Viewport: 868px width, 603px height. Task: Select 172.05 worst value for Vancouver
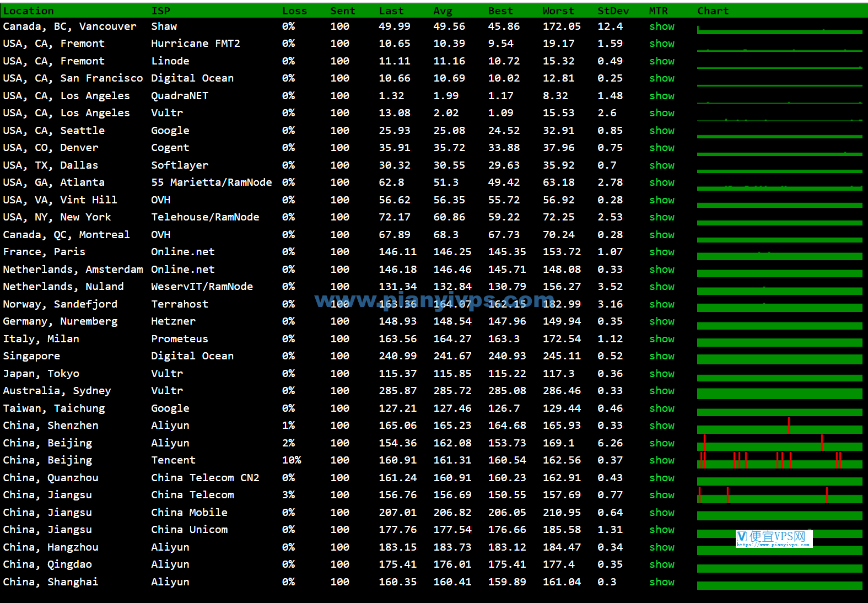pyautogui.click(x=562, y=26)
